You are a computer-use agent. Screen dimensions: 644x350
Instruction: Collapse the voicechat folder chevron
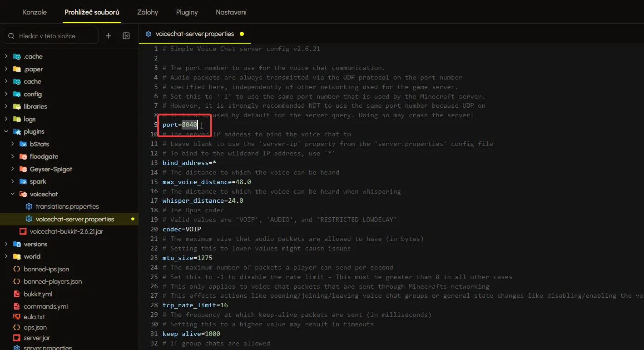point(12,194)
